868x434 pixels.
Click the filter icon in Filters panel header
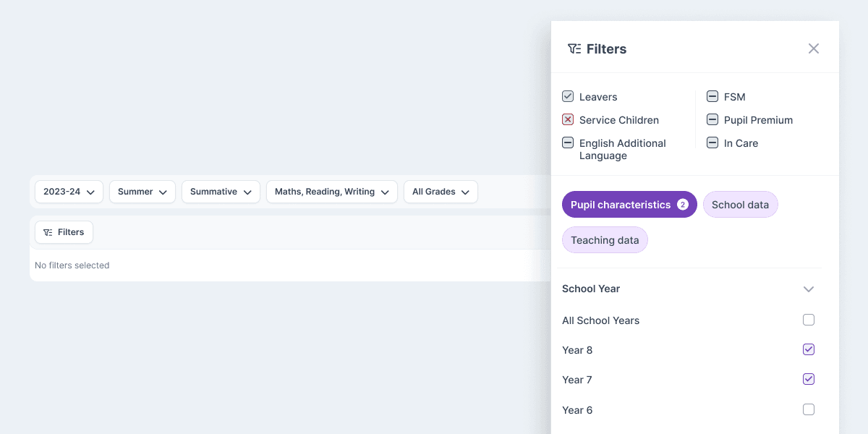574,48
